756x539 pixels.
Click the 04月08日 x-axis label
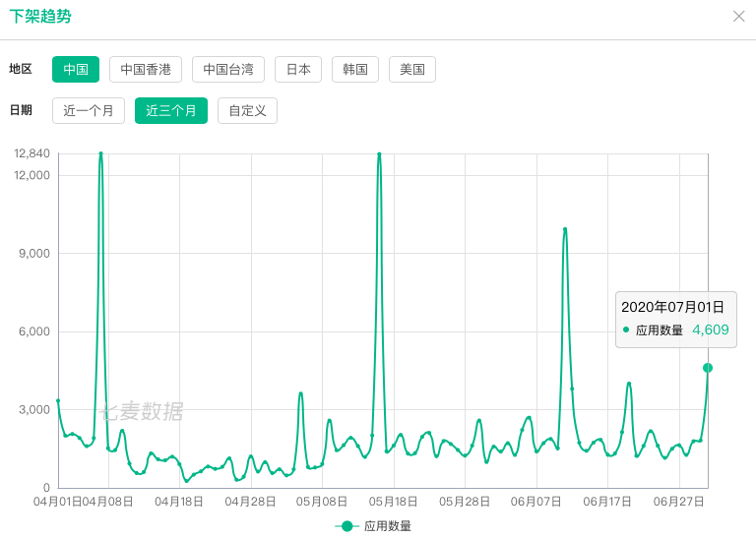108,502
